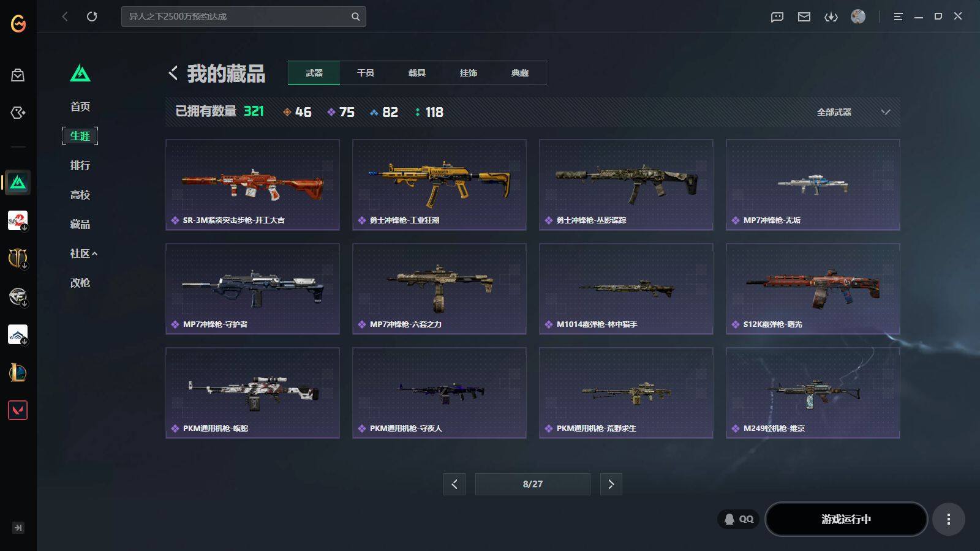Click the refresh icon in top bar
Screen dimensions: 980x551
point(92,17)
